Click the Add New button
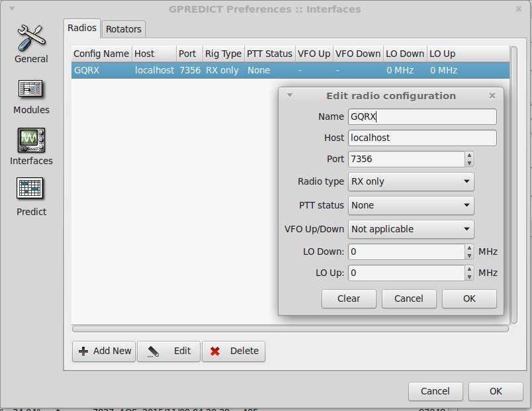532x411 pixels. click(104, 351)
